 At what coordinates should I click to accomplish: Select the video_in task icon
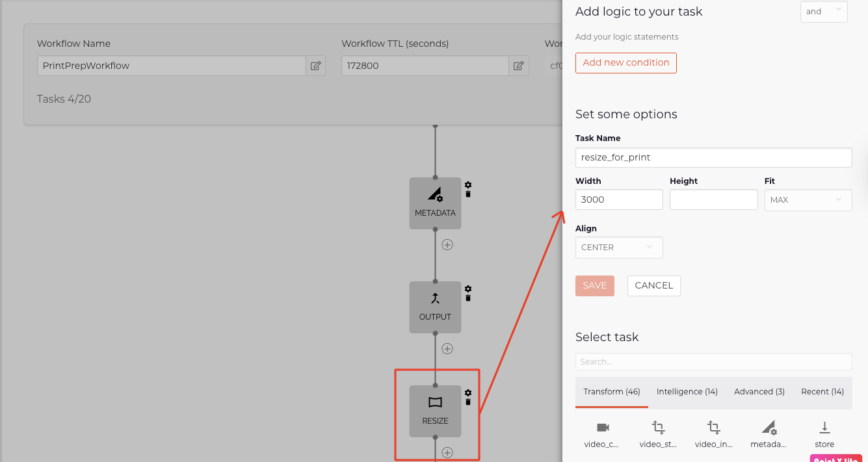[713, 429]
